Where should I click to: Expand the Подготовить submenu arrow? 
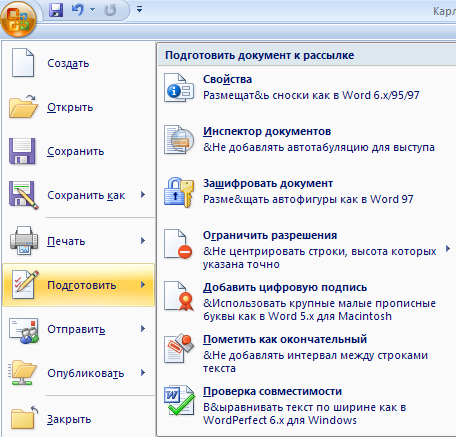pyautogui.click(x=143, y=284)
